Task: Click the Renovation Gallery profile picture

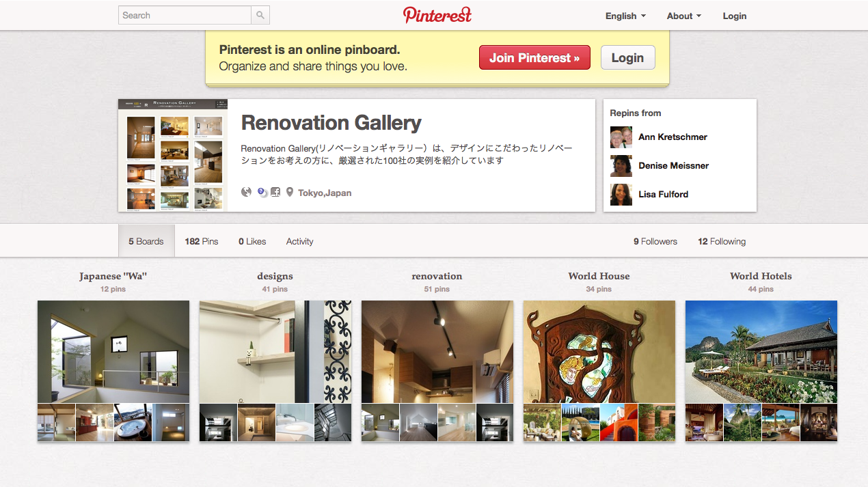Action: tap(173, 155)
